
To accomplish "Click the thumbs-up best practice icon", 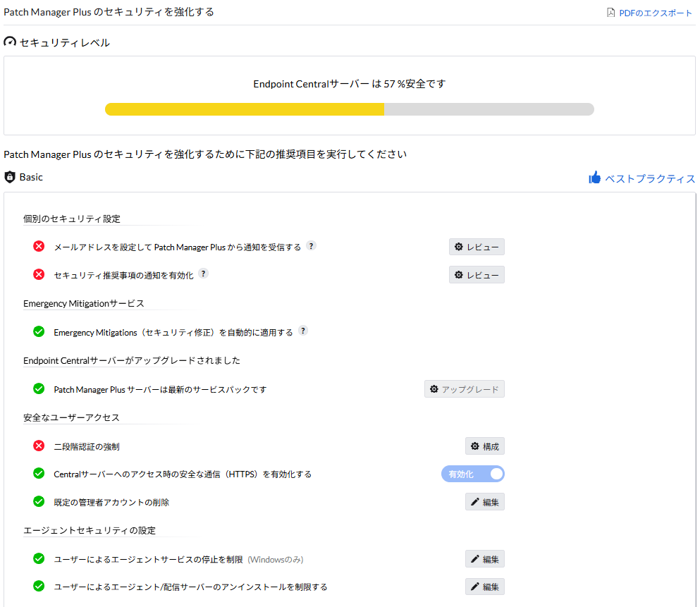I will pos(595,178).
